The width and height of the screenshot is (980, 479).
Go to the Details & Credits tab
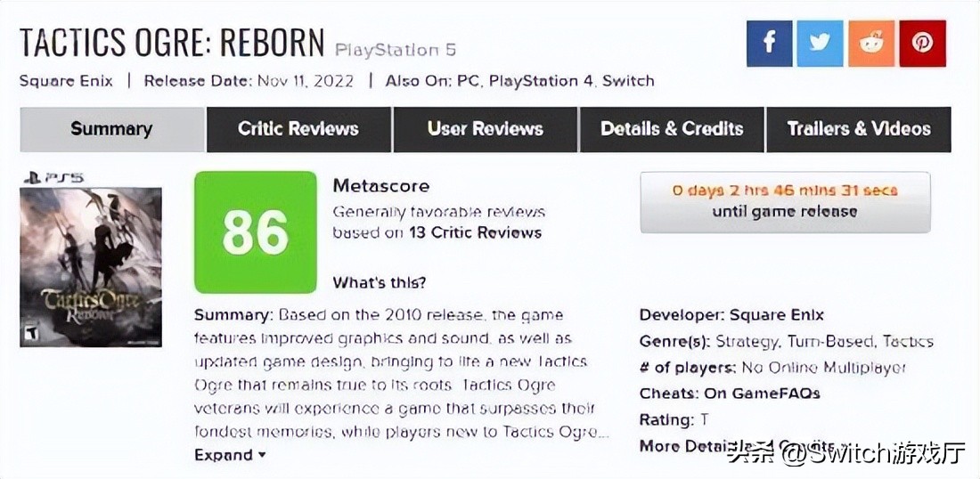[672, 129]
